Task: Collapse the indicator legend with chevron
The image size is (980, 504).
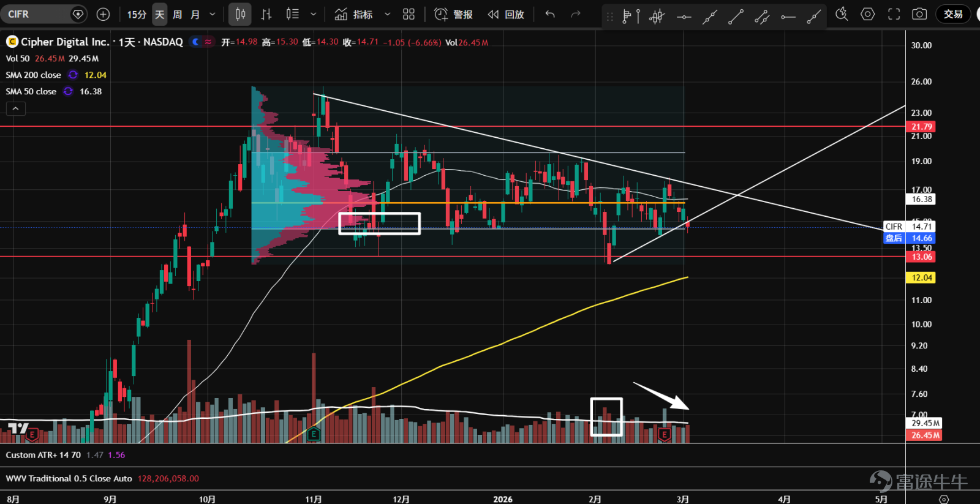Action: pos(15,108)
